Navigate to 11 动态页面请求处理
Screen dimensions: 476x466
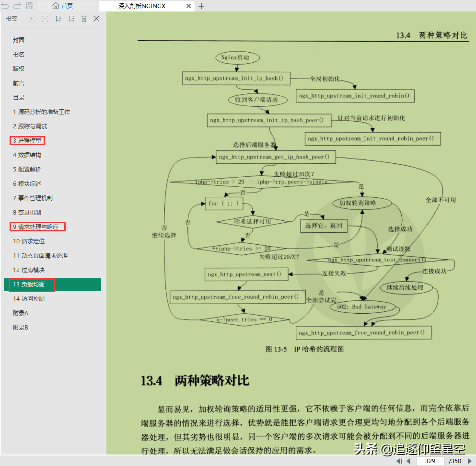[x=40, y=255]
